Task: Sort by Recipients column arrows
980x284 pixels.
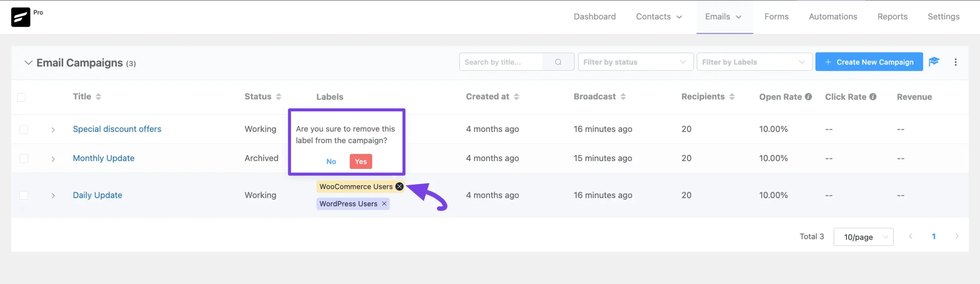Action: click(732, 97)
